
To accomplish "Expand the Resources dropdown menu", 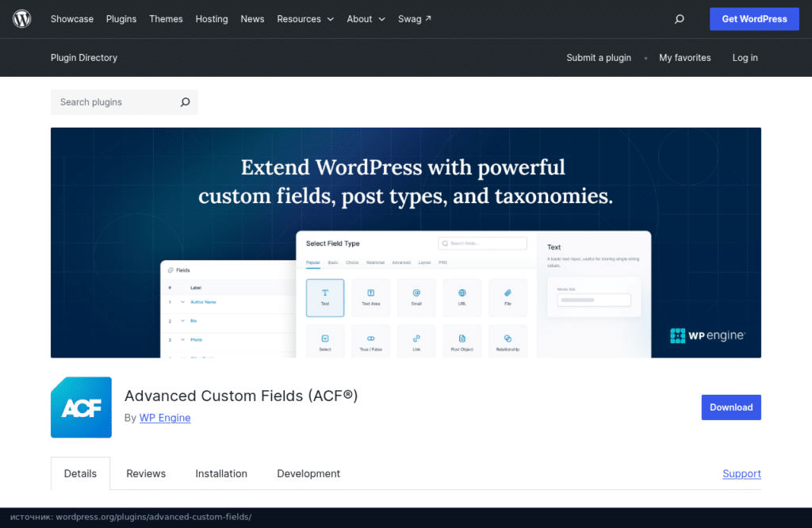I will [x=305, y=19].
